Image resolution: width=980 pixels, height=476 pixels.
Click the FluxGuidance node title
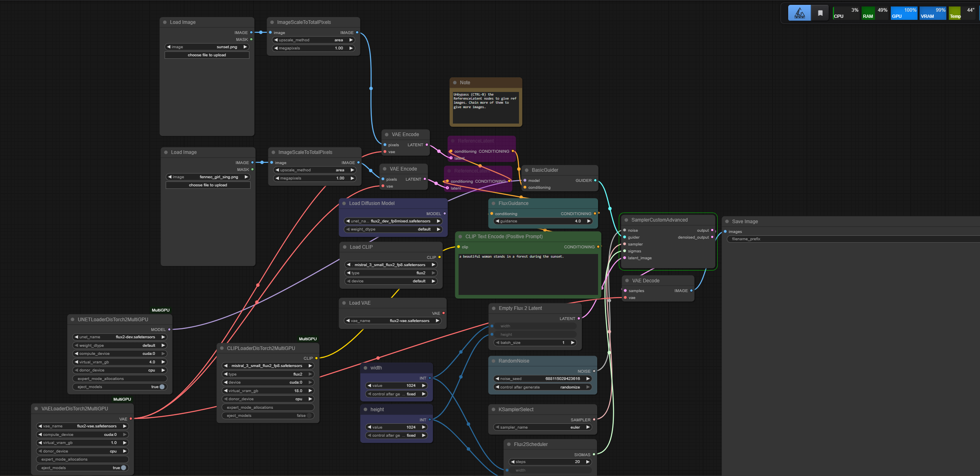[513, 203]
